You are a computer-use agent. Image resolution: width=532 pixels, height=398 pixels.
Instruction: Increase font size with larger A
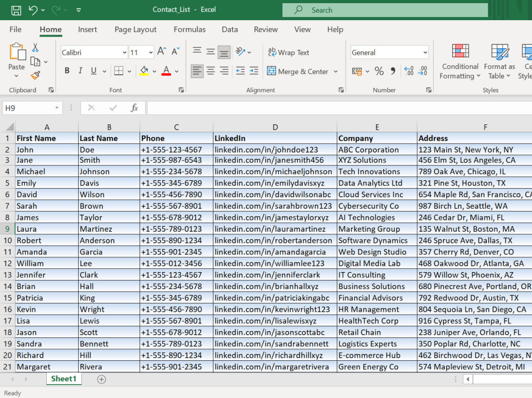coord(162,52)
